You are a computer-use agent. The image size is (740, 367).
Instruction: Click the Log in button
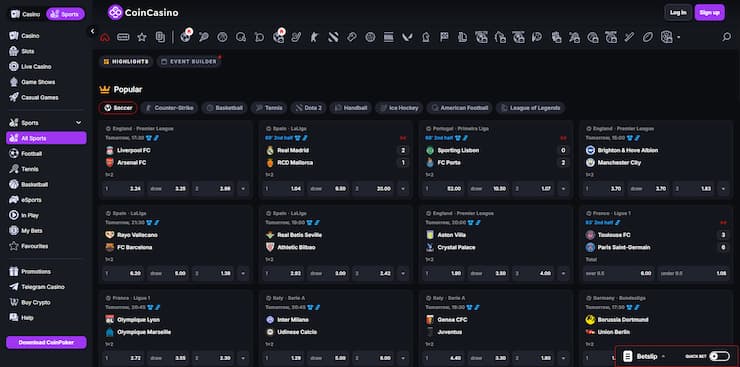point(678,13)
